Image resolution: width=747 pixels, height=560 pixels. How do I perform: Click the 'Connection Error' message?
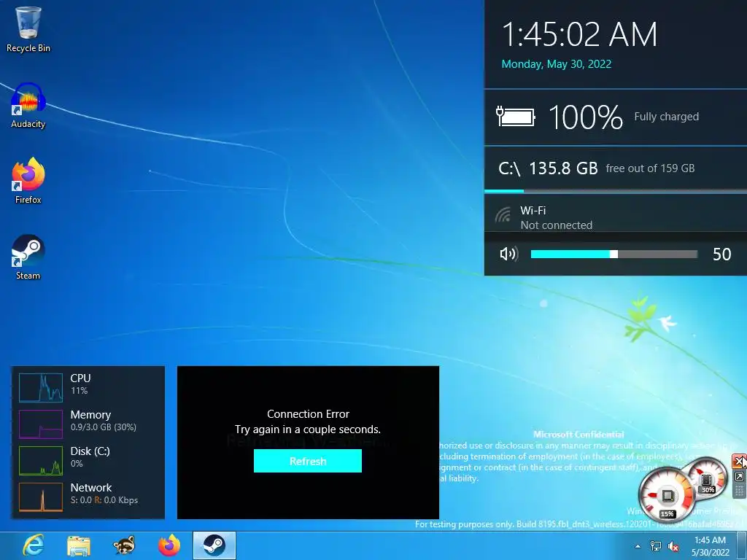pos(309,414)
